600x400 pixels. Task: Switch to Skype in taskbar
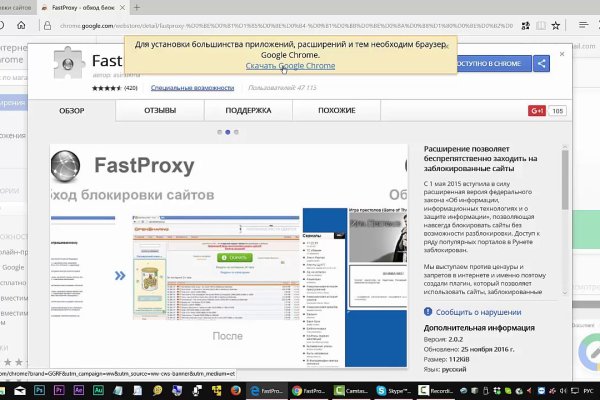[x=393, y=391]
